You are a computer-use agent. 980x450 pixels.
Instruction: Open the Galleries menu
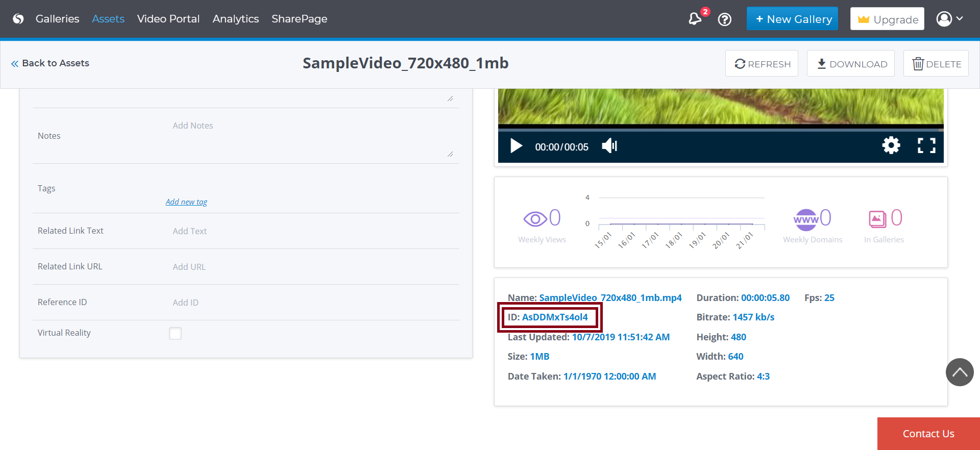(57, 19)
